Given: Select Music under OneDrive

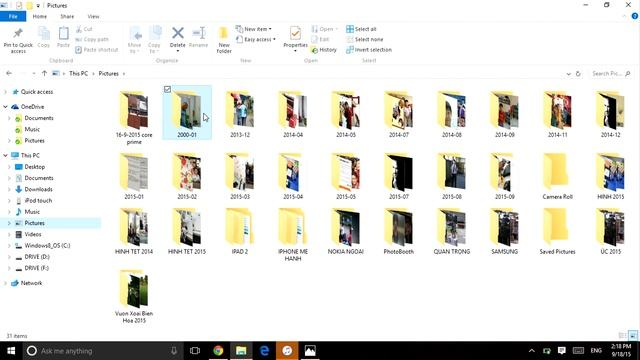Looking at the screenshot, I should [32, 129].
